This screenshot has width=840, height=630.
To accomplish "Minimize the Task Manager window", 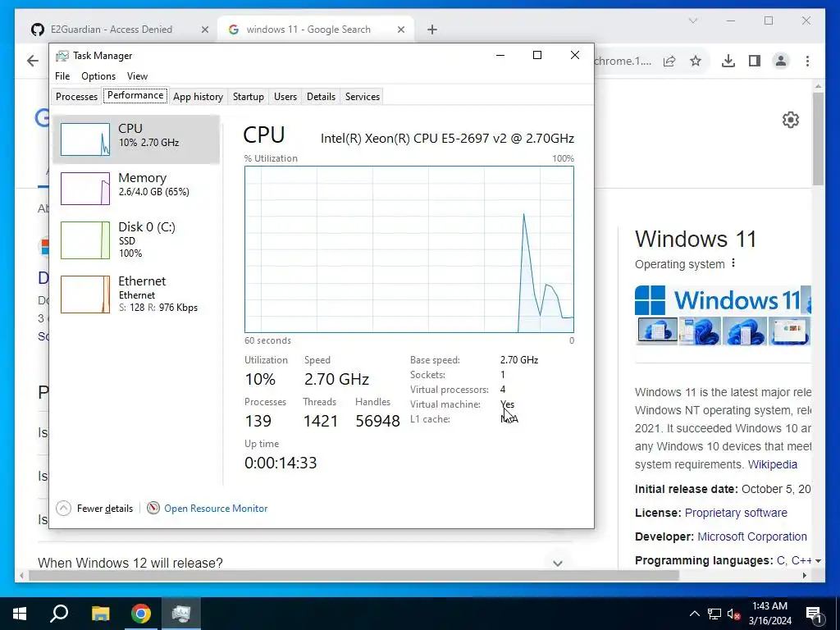I will tap(500, 55).
